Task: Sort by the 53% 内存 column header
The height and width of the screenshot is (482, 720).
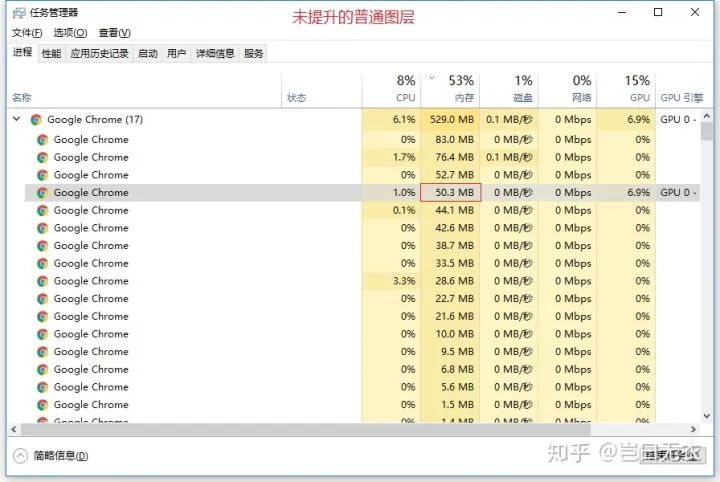Action: tap(450, 90)
